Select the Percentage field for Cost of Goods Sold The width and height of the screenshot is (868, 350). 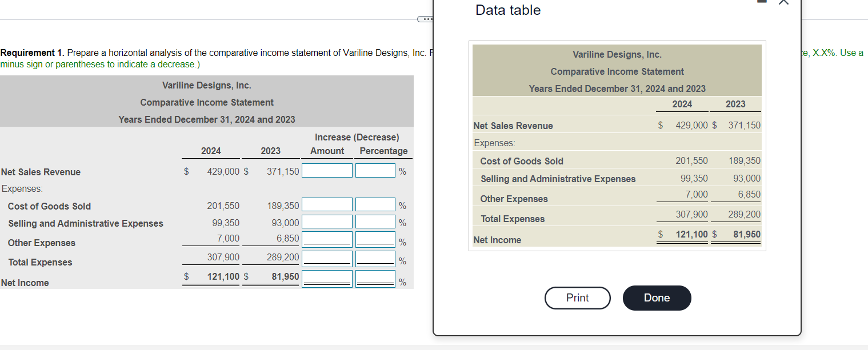(x=375, y=204)
